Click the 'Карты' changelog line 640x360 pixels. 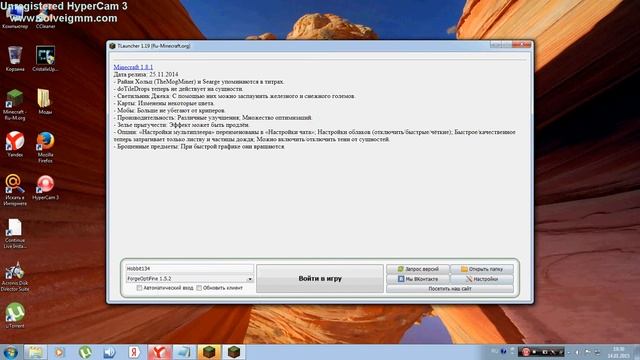164,103
